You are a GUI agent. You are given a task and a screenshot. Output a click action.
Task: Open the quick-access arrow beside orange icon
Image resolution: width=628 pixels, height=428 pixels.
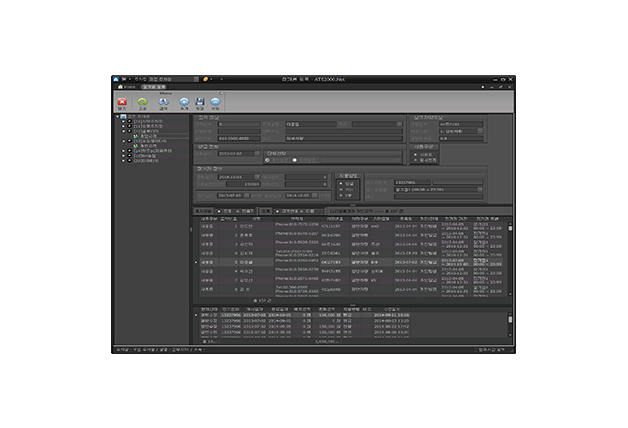211,79
